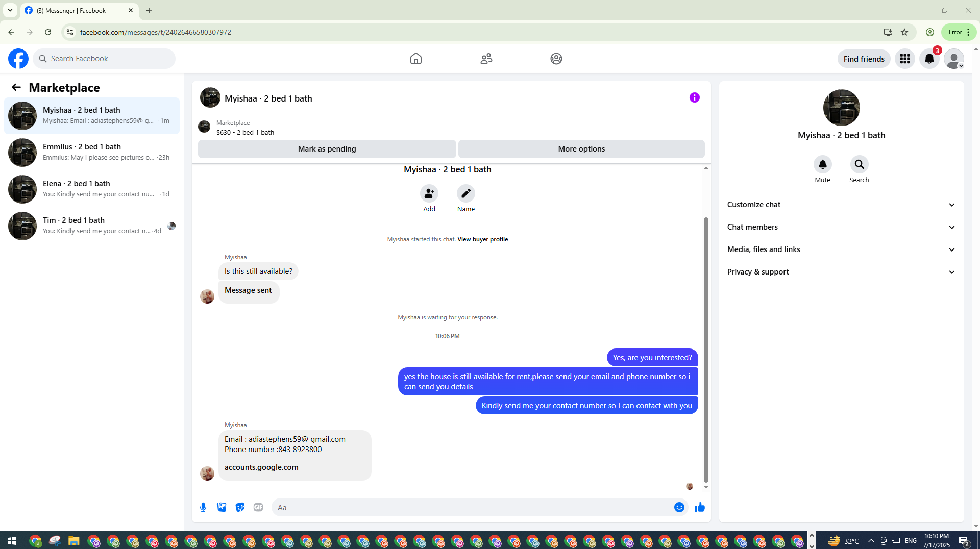Viewport: 980px width, 549px height.
Task: Edit the chat name with pencil icon
Action: 466,193
